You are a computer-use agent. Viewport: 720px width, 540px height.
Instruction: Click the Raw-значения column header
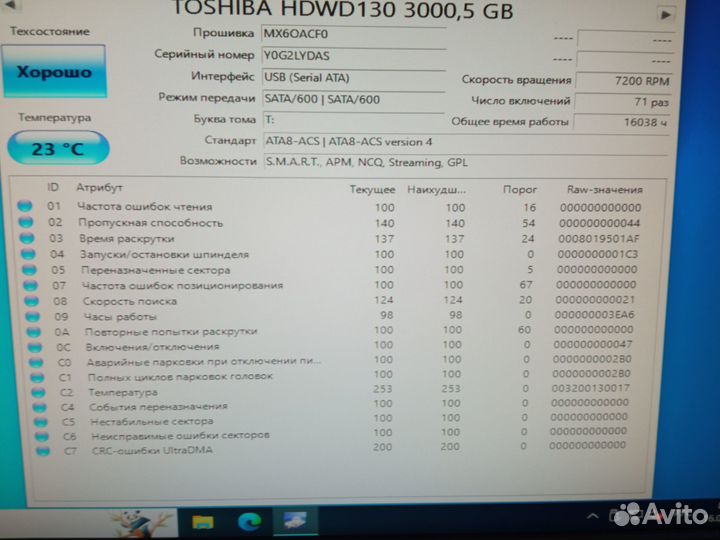[604, 190]
